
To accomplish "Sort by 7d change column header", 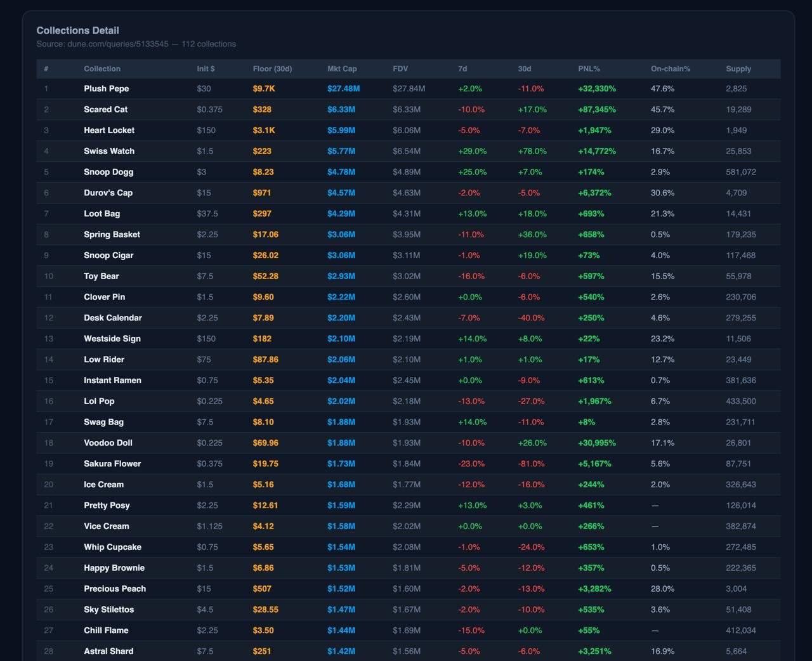I will click(462, 69).
